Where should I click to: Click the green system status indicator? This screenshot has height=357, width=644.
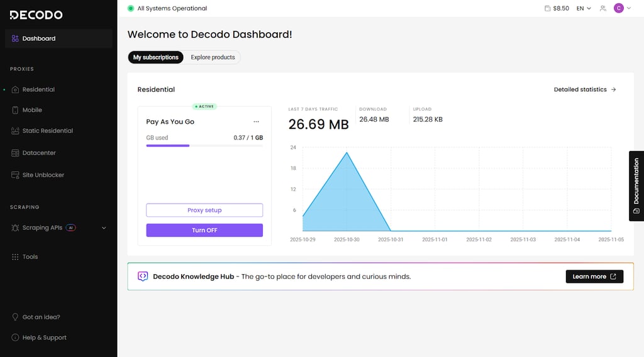[131, 8]
